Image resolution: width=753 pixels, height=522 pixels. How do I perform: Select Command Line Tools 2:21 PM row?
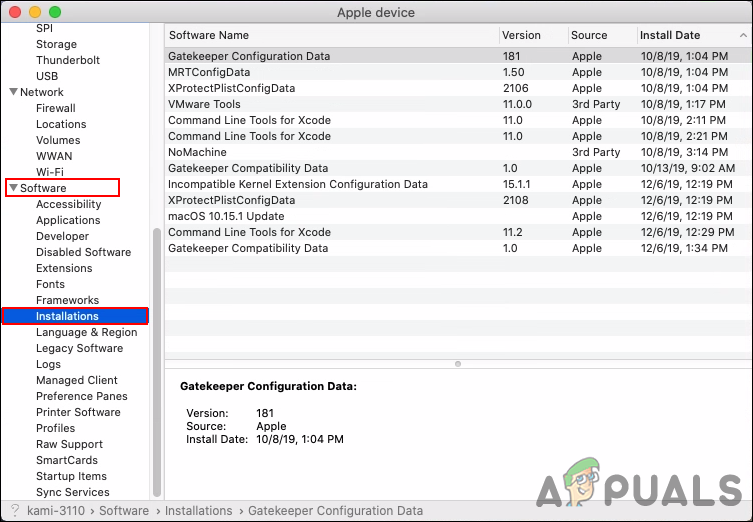458,136
